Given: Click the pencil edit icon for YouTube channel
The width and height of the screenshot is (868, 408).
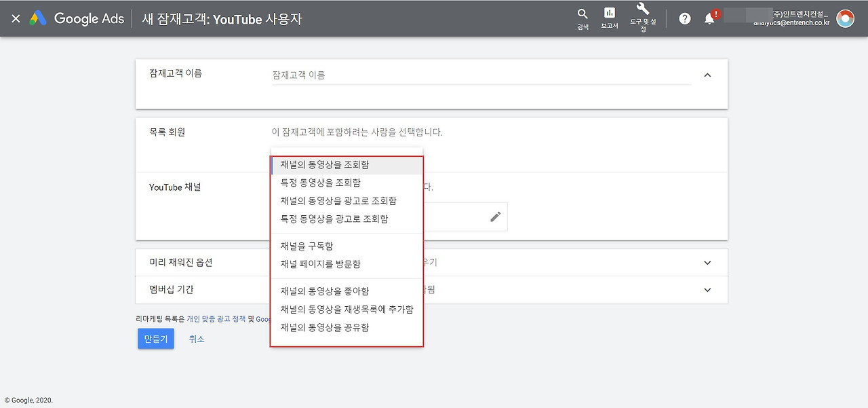Looking at the screenshot, I should tap(496, 217).
